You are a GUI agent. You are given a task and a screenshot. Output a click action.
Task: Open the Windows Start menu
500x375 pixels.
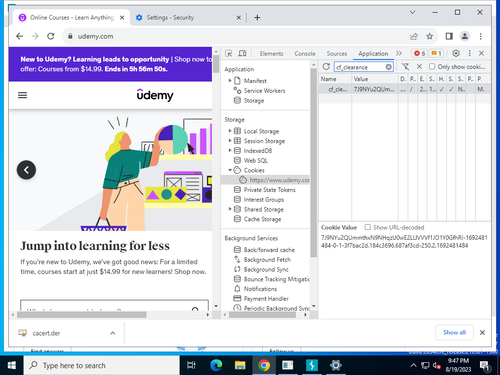tap(12, 366)
